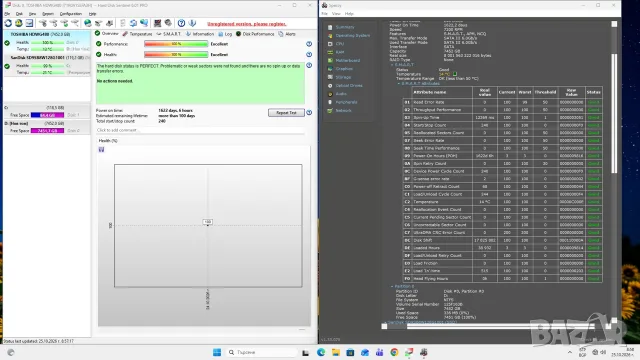This screenshot has height=360, width=640.
Task: Collapse the S.M.A.R.T attributes table in Speccy
Action: (x=399, y=83)
